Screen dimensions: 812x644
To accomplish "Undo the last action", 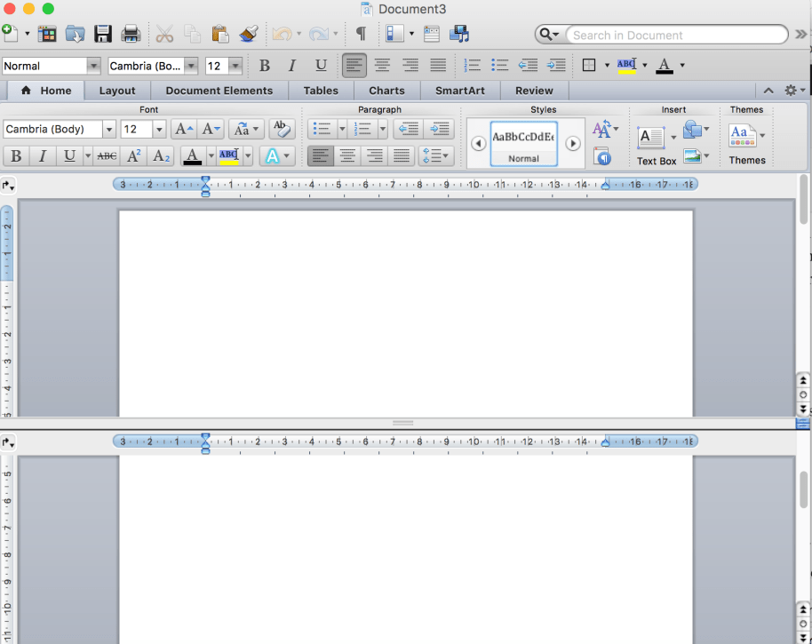I will click(x=283, y=33).
